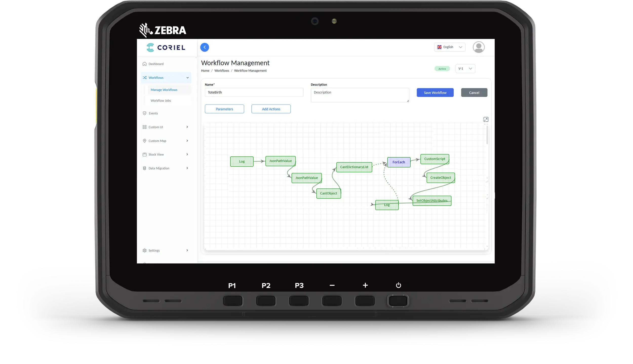Collapse the Workflows sidebar section
633x364 pixels.
[x=187, y=78]
